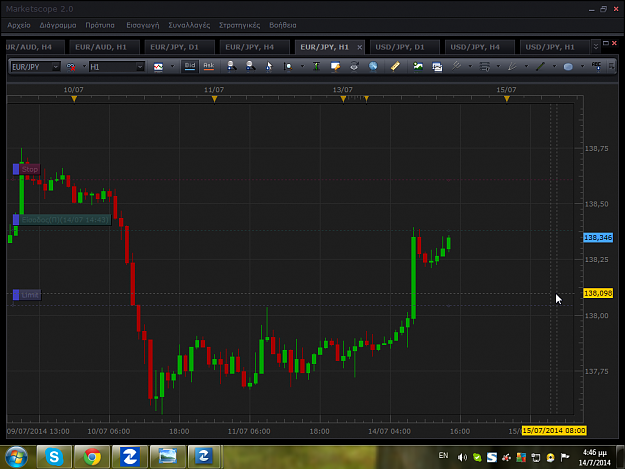
Task: Click the volume icon in system tray
Action: [462, 457]
